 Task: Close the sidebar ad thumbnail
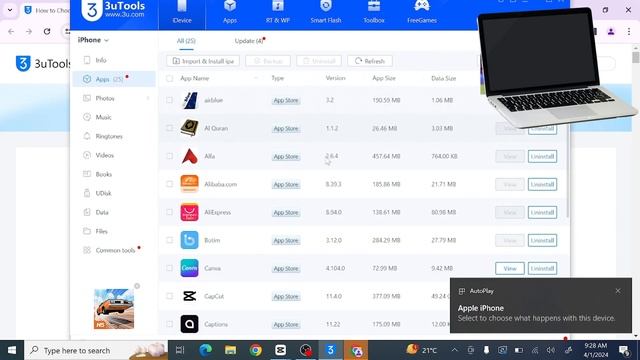point(137,286)
